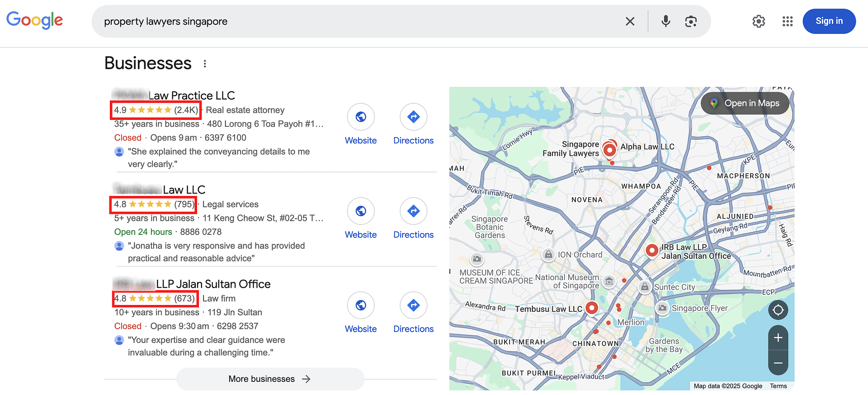Open Google apps grid menu
This screenshot has width=868, height=395.
788,21
